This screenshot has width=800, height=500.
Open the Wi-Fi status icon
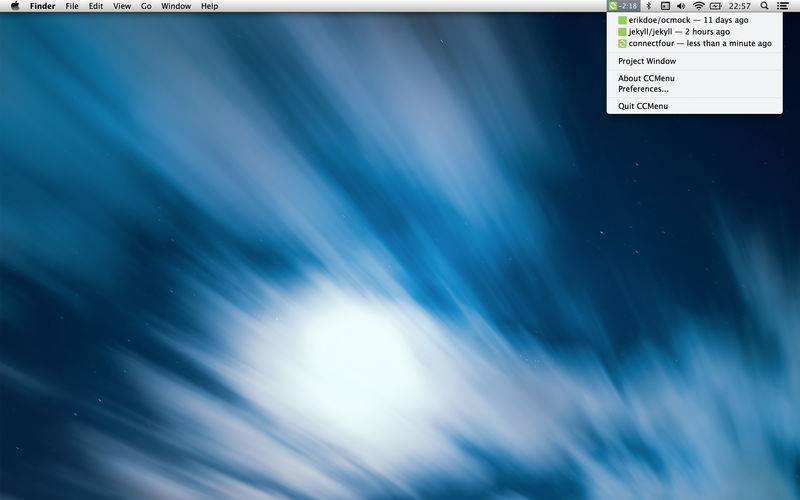[x=698, y=6]
